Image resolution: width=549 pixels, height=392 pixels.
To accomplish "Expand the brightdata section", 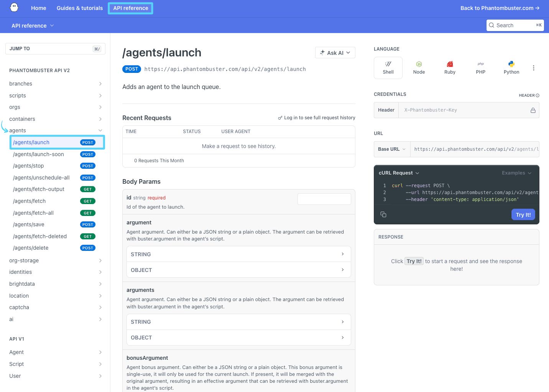I will 55,284.
